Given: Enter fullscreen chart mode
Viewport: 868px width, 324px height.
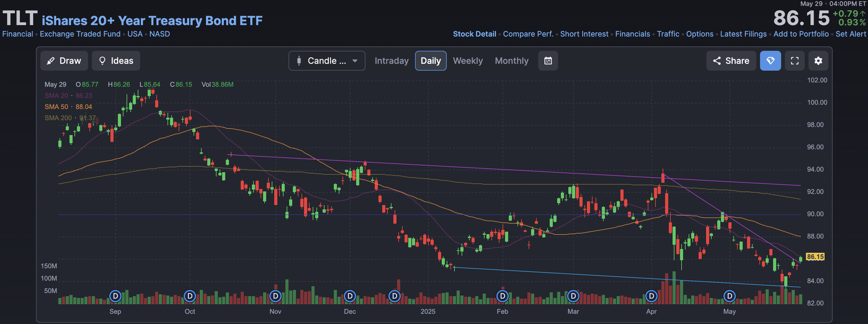Looking at the screenshot, I should point(794,61).
